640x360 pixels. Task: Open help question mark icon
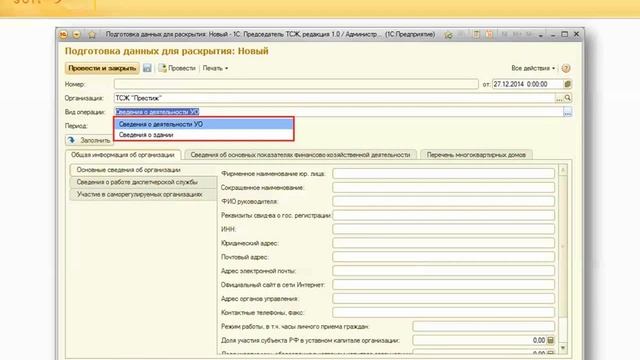pos(566,68)
